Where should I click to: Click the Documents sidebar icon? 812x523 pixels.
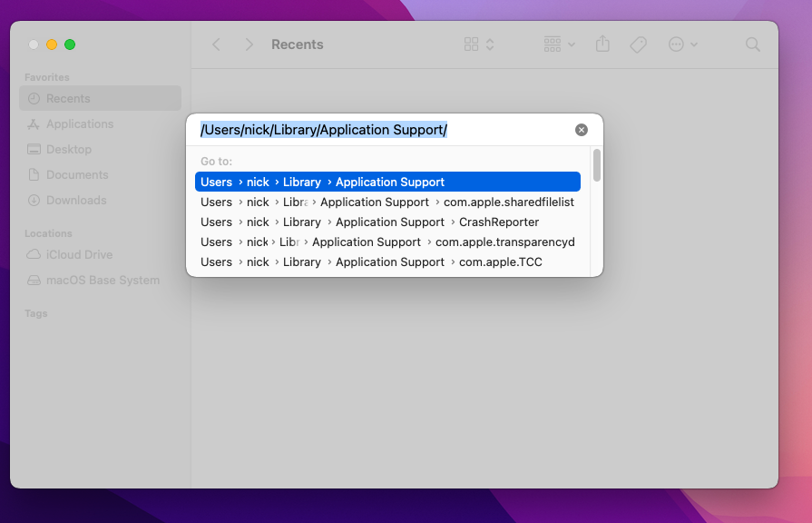[x=34, y=174]
